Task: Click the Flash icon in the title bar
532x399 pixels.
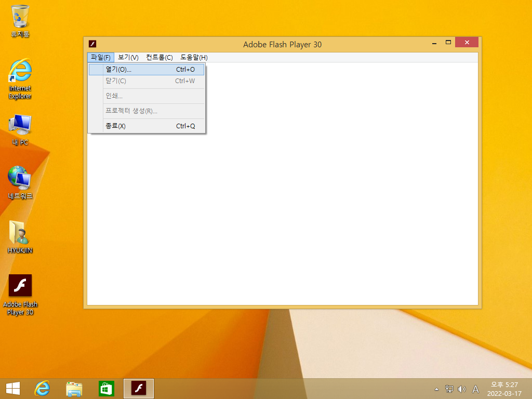Action: (92, 44)
